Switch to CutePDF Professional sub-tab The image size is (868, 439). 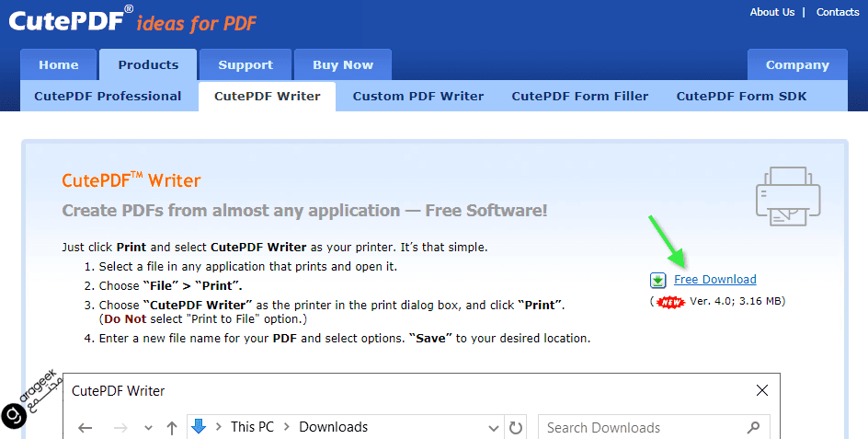tap(108, 96)
